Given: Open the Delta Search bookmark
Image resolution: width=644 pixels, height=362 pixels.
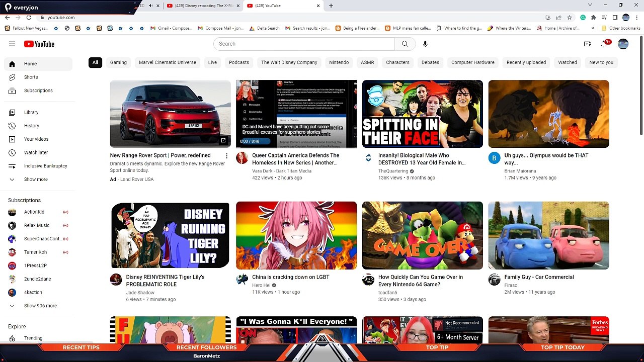Looking at the screenshot, I should pos(264,28).
